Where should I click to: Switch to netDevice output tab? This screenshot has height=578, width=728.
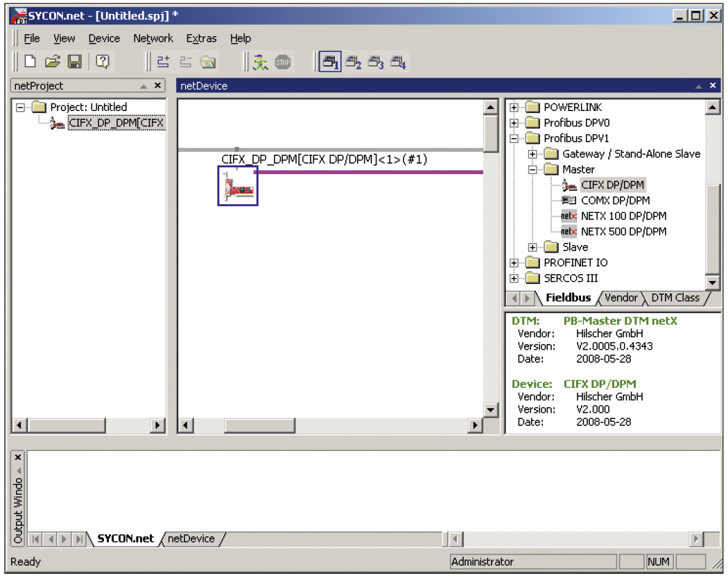click(191, 539)
